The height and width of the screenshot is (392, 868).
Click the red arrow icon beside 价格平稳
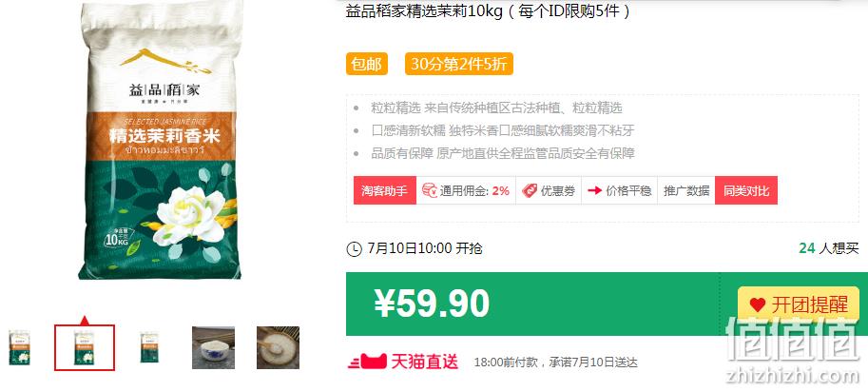(x=594, y=190)
